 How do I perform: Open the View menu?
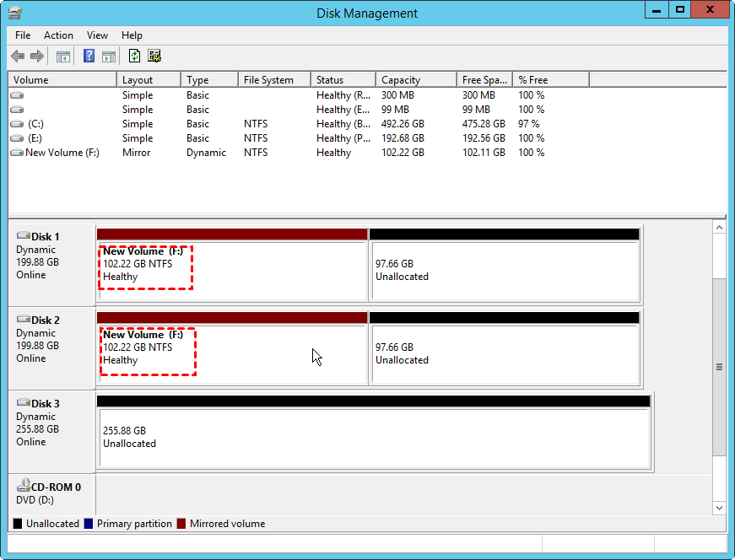[x=97, y=35]
